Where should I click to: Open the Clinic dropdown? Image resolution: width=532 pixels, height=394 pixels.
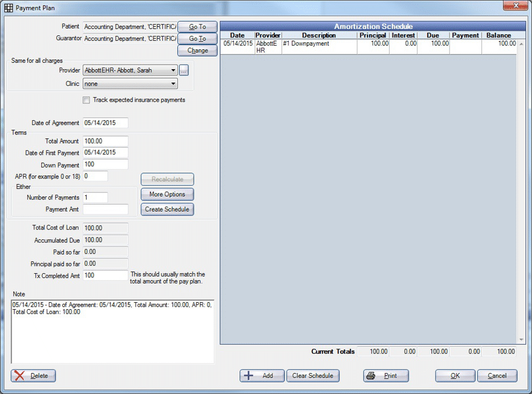(x=173, y=83)
